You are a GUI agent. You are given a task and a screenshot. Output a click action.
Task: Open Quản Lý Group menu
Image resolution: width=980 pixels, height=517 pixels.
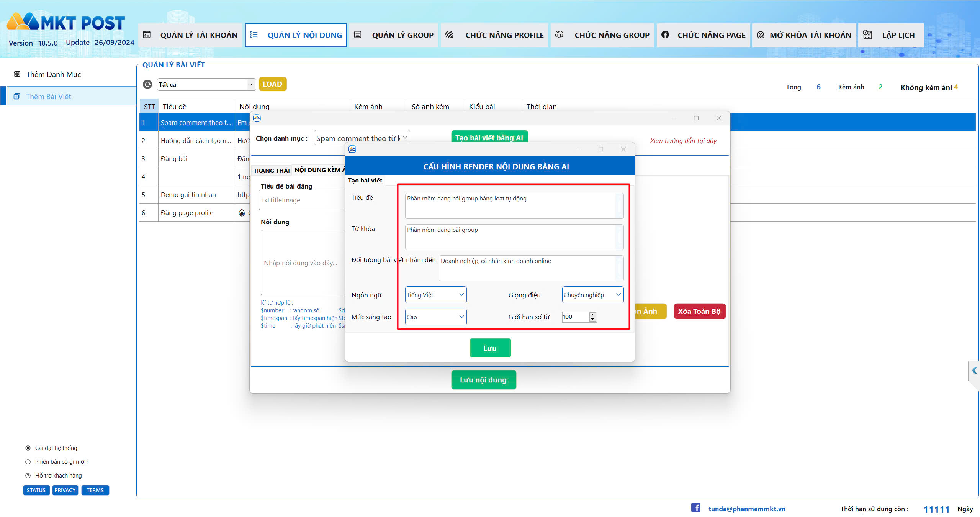pyautogui.click(x=394, y=35)
